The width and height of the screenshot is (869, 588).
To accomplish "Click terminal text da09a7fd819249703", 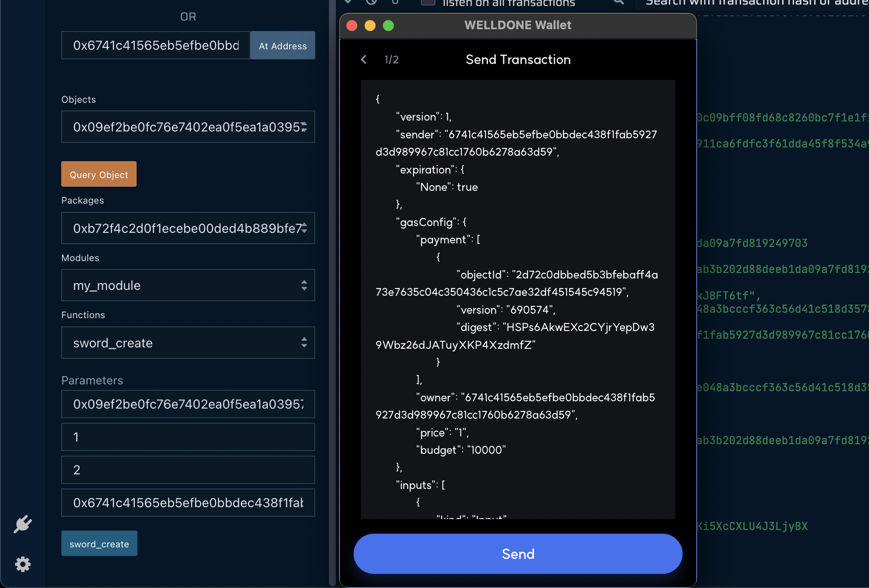I will click(x=752, y=243).
